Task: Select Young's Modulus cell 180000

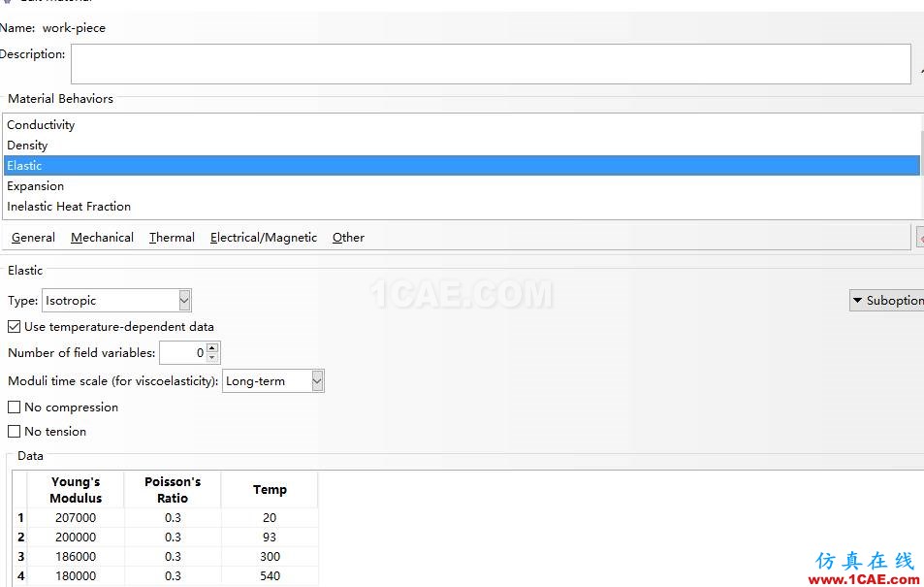Action: [x=76, y=576]
